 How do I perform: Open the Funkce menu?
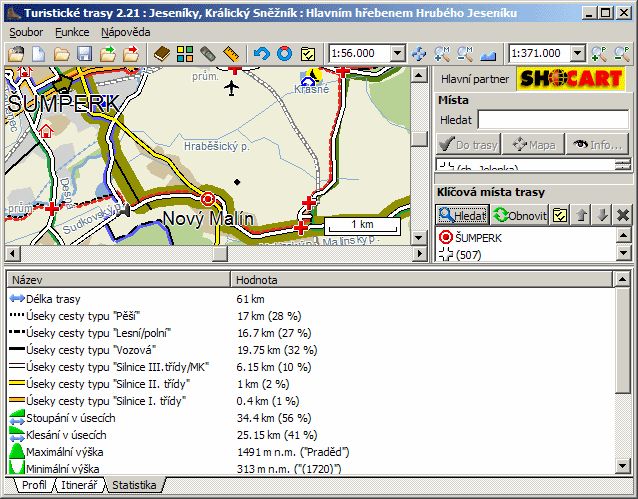(x=72, y=32)
